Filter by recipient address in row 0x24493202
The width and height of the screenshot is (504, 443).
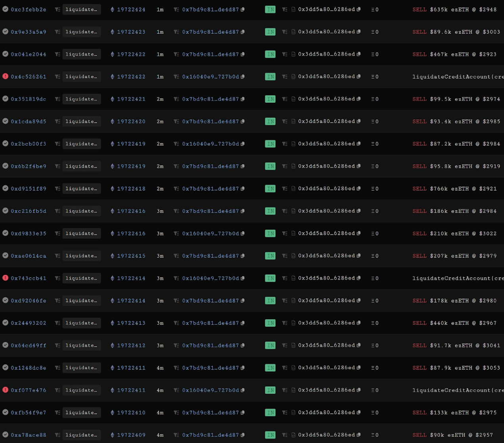pyautogui.click(x=285, y=323)
